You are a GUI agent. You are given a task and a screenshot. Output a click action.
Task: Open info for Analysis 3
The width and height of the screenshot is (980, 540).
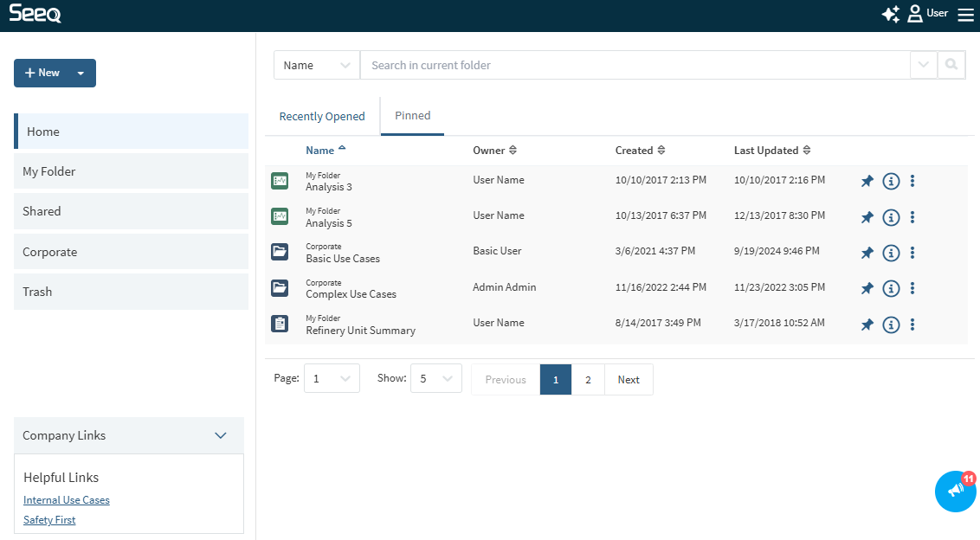click(891, 181)
